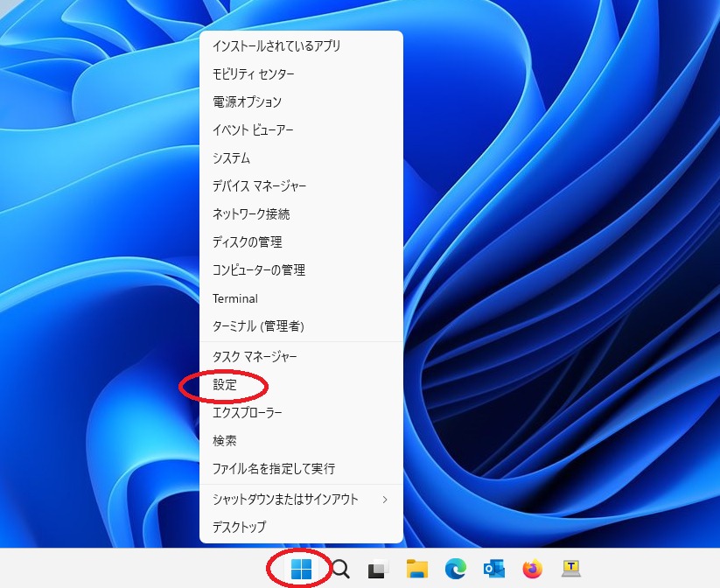Launch Microsoft Edge from the taskbar
720x588 pixels.
(x=456, y=569)
